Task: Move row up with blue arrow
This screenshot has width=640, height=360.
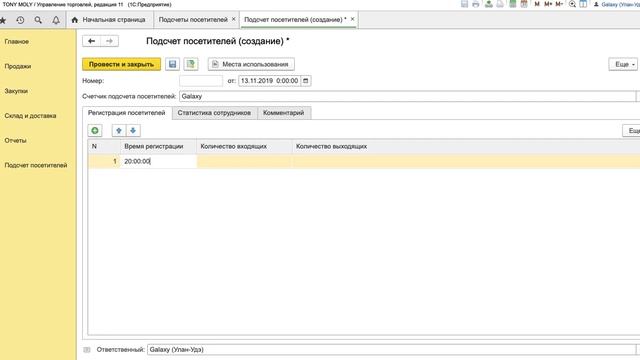Action: 119,131
